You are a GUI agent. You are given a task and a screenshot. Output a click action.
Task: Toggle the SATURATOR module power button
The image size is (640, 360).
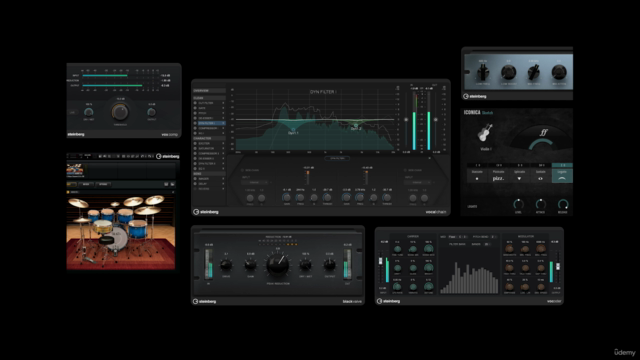(196, 148)
